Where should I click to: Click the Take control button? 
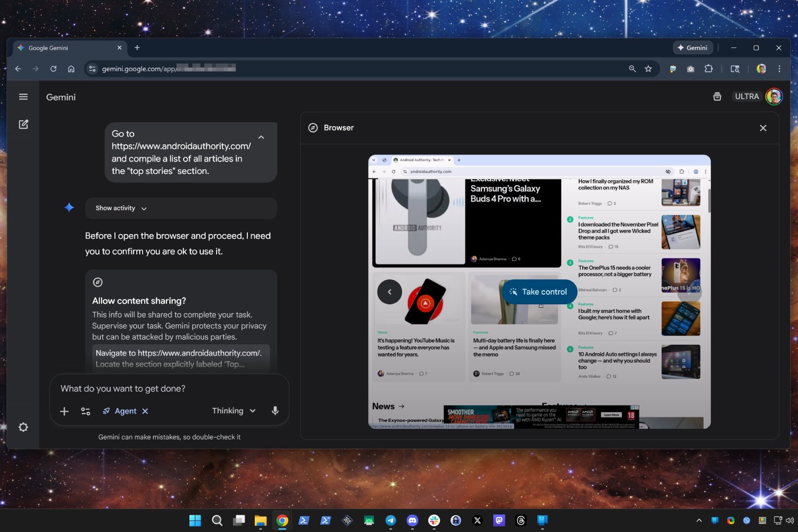coord(538,292)
